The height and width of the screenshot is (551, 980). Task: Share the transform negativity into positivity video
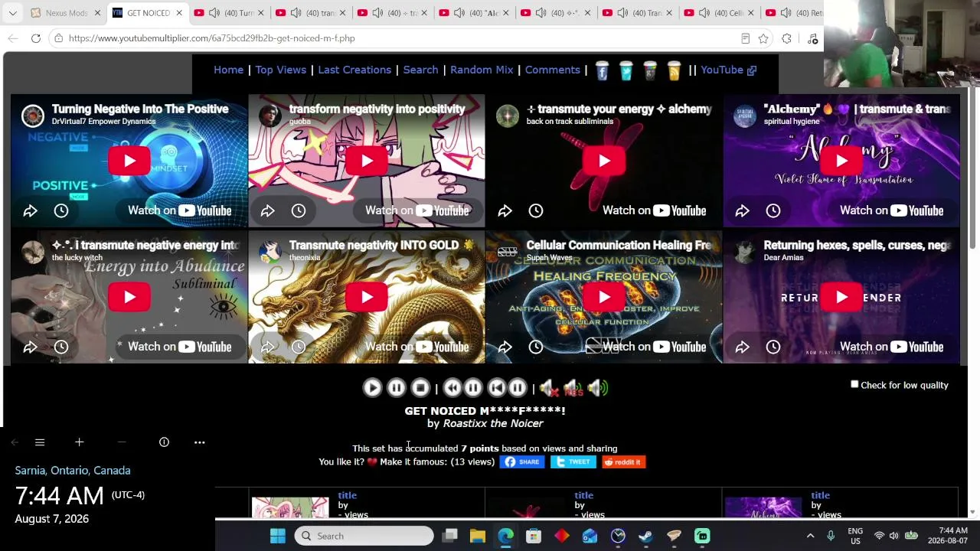(x=267, y=210)
